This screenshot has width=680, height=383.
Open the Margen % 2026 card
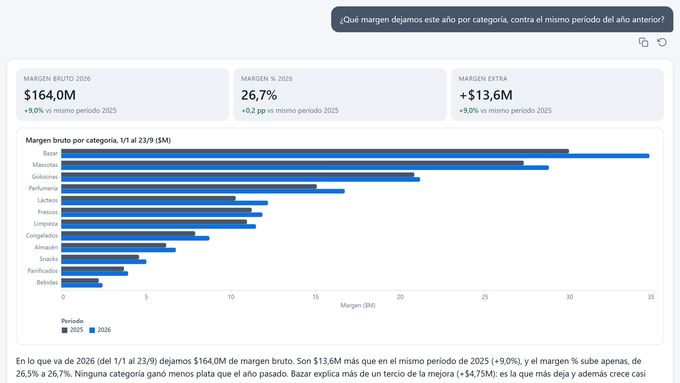tap(340, 95)
